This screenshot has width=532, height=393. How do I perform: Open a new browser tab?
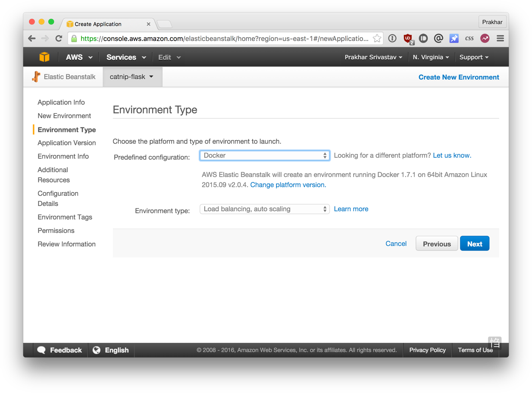(x=165, y=24)
